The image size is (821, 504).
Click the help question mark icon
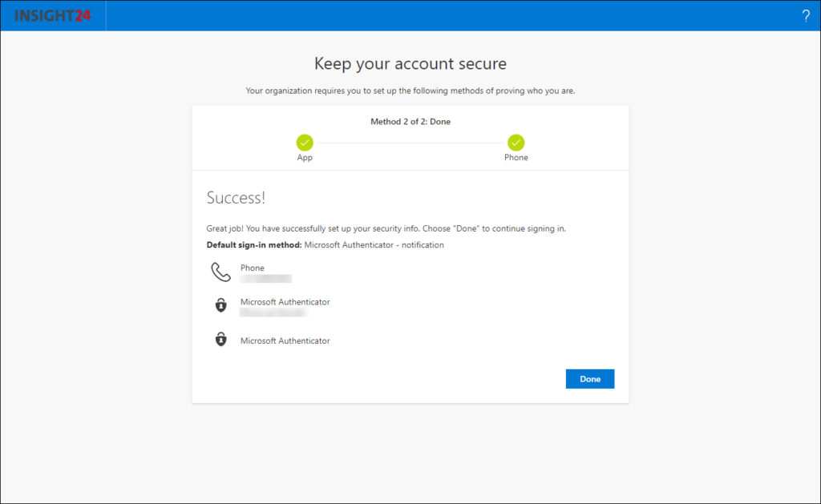pos(806,15)
